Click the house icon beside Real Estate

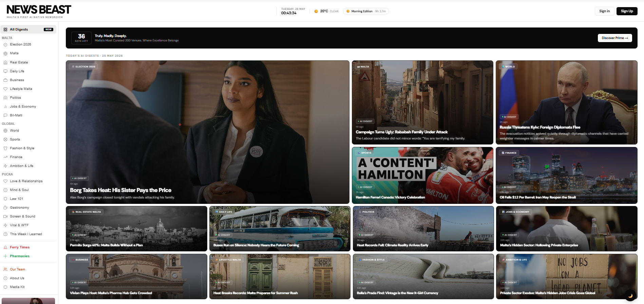[x=5, y=62]
